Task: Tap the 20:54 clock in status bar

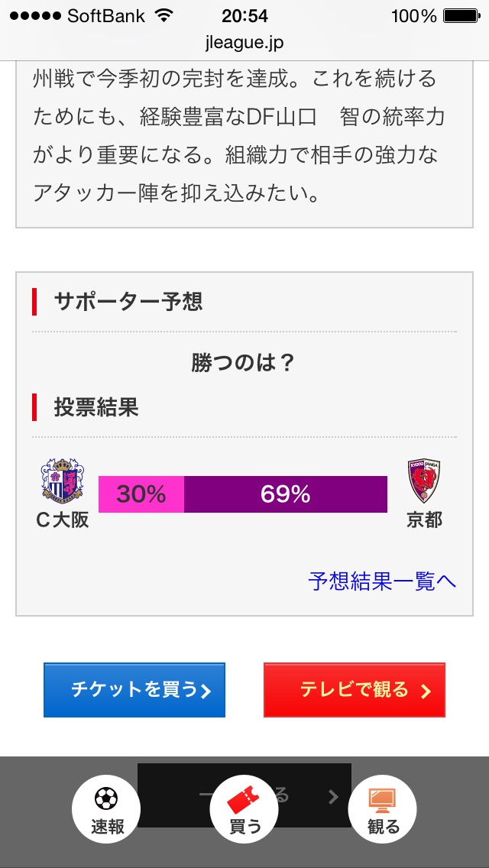Action: point(244,15)
